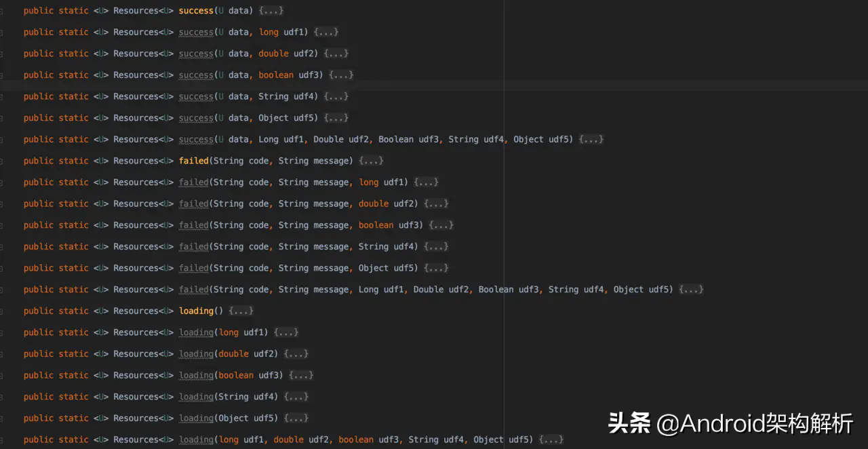Expand folded body of loading(boolean udf3)

tap(301, 376)
